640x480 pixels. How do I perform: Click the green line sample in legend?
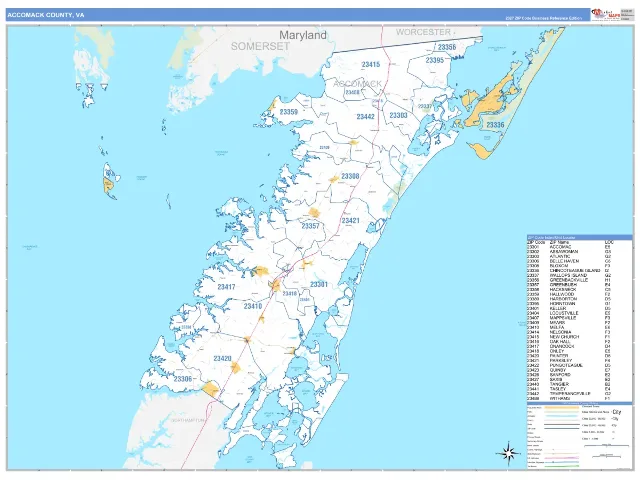coord(562,466)
